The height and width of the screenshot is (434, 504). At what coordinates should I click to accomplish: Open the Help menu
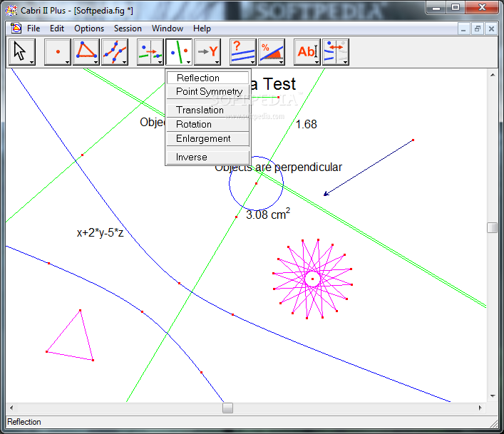pyautogui.click(x=202, y=29)
